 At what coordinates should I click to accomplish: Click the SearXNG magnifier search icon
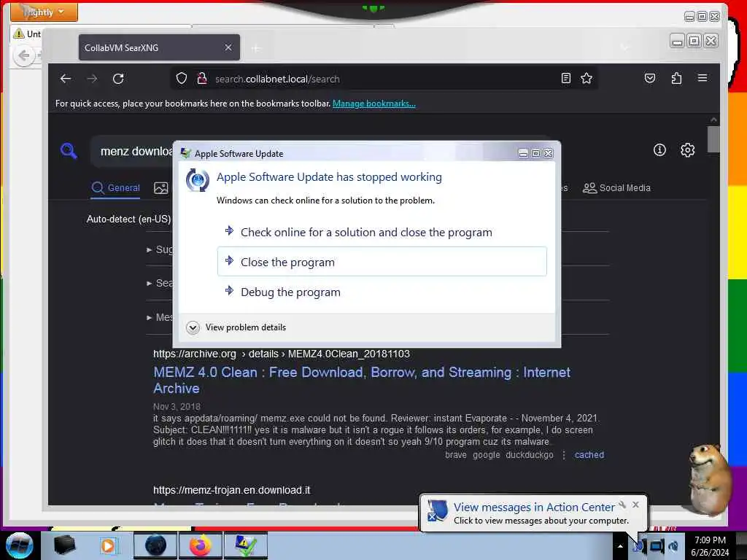tap(69, 151)
